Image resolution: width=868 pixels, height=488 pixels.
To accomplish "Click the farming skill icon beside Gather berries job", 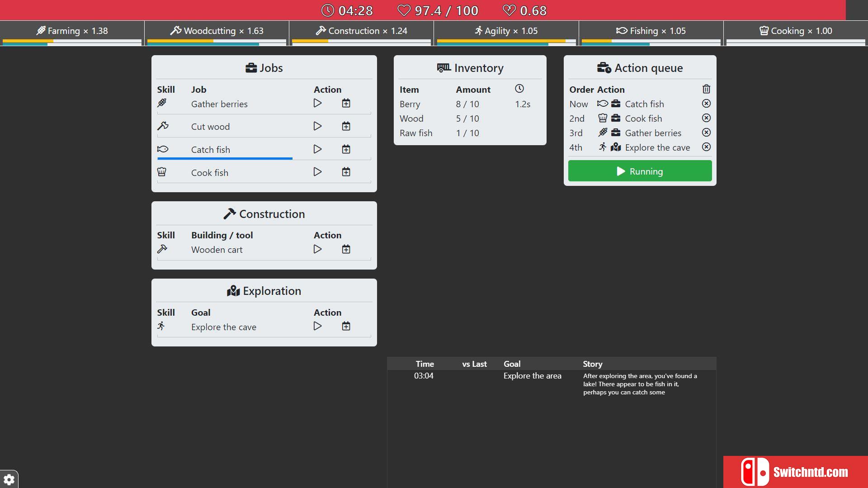I will (x=162, y=103).
